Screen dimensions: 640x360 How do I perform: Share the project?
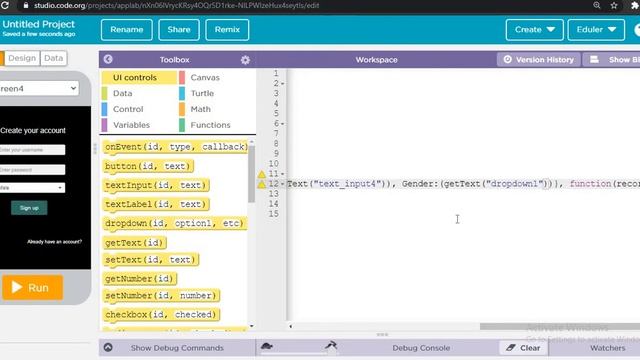179,30
